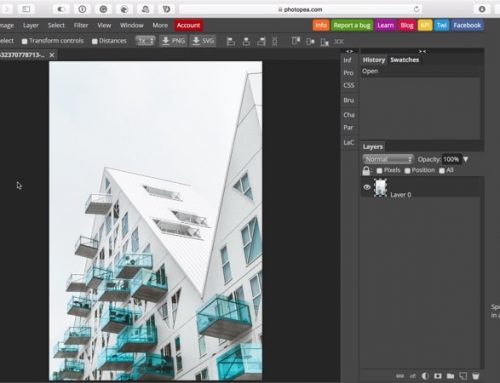Click the delete layer trash icon
The height and width of the screenshot is (383, 500).
coord(476,376)
